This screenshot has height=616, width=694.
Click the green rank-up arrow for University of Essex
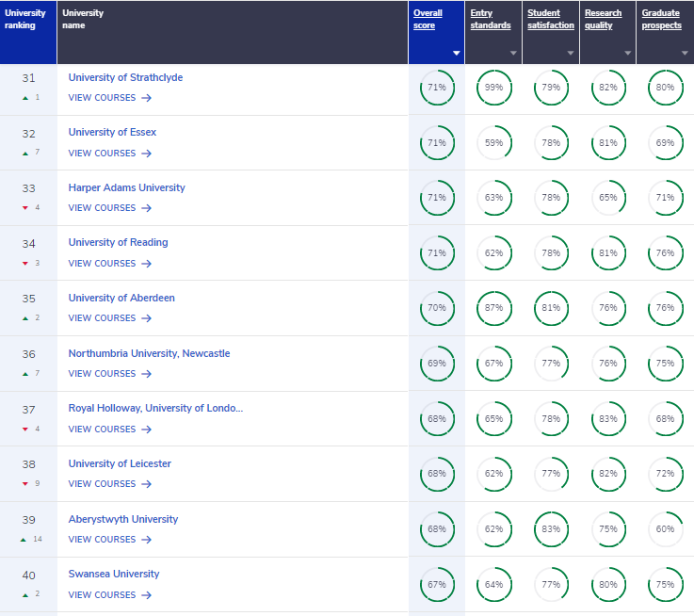tap(25, 153)
